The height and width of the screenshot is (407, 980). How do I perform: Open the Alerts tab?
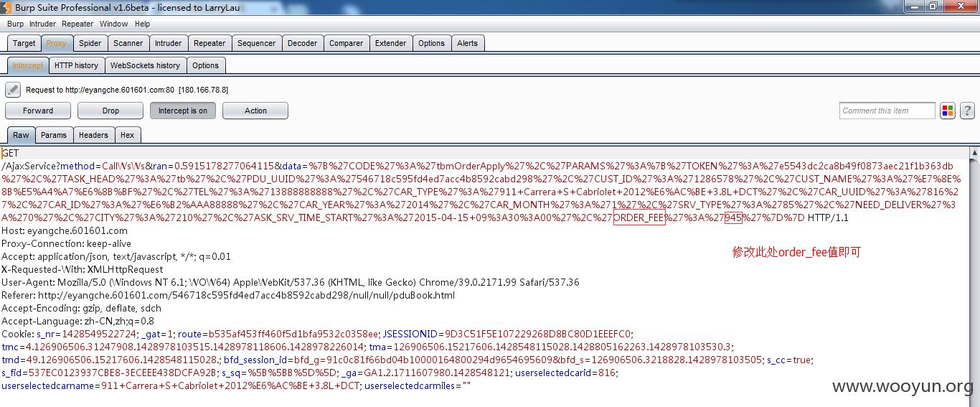point(468,43)
